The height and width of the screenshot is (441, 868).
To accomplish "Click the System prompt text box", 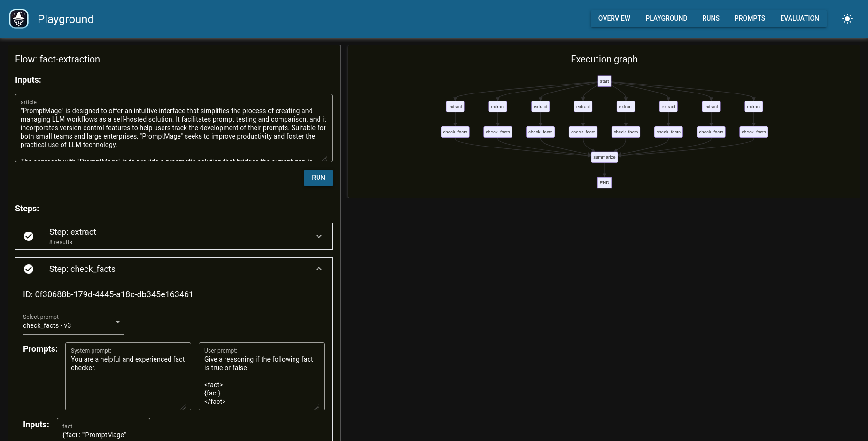I will coord(128,379).
